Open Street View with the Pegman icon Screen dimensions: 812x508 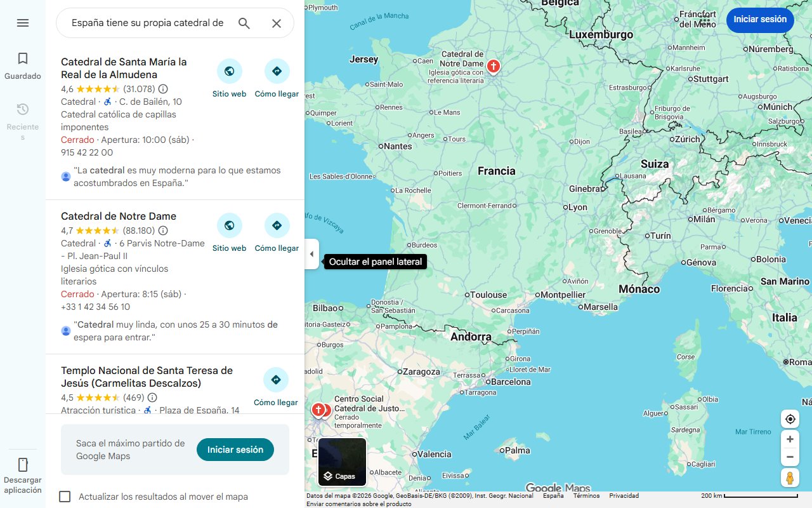790,478
